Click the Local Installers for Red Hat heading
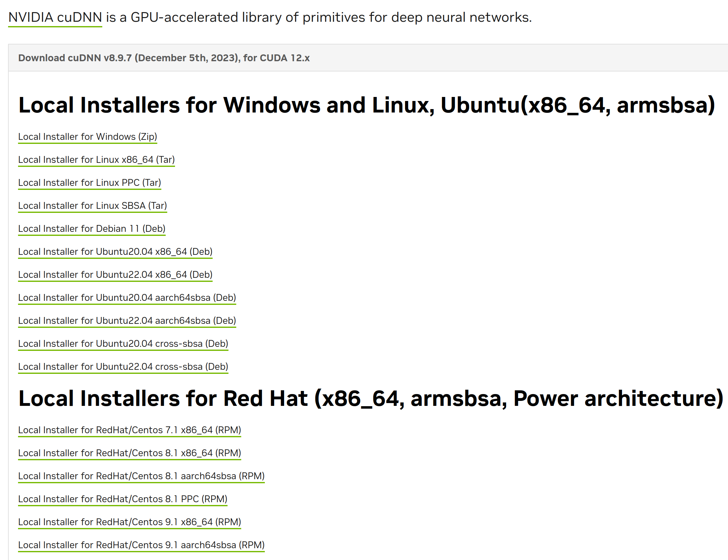 point(371,399)
